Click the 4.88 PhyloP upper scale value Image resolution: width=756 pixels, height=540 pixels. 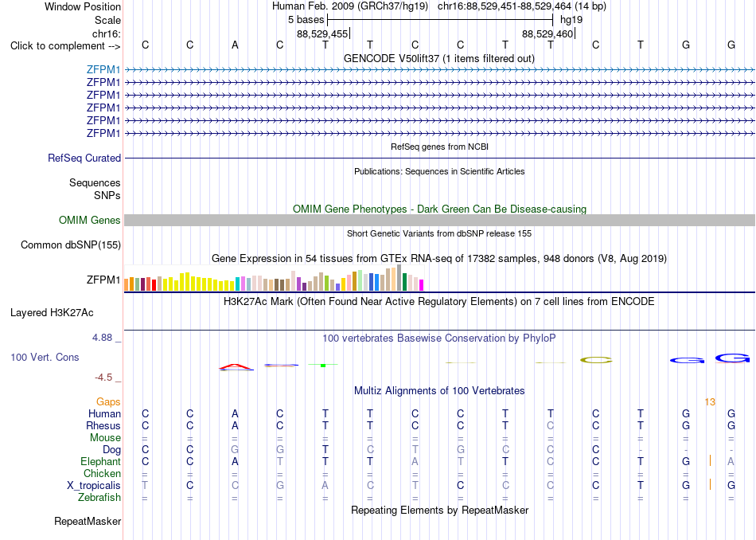(x=102, y=338)
